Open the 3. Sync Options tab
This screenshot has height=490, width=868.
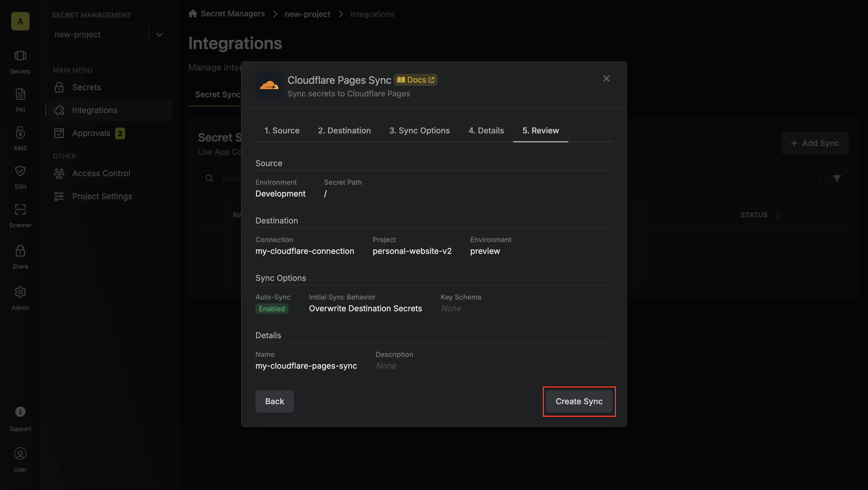pyautogui.click(x=419, y=130)
